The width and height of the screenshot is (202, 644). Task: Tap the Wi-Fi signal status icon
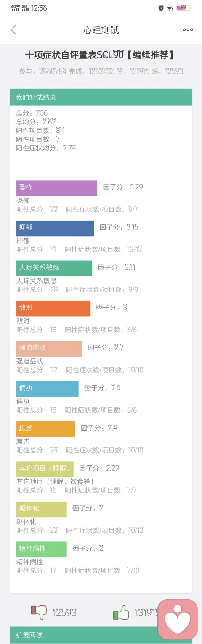[170, 8]
